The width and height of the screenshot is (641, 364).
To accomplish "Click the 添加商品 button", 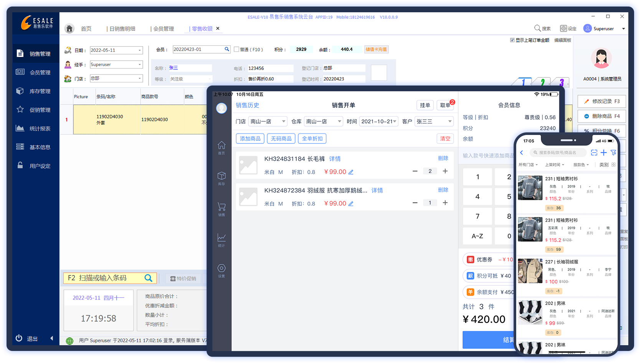I will 250,138.
